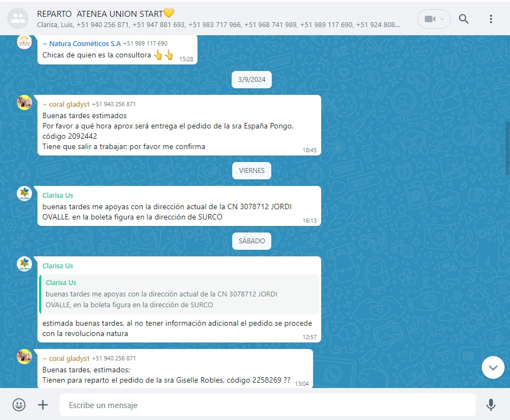The width and height of the screenshot is (510, 420).
Task: Open the emoji picker
Action: 19,405
